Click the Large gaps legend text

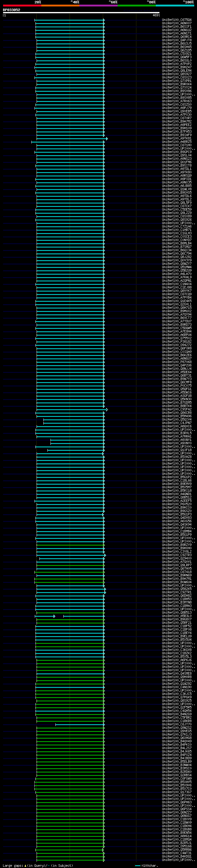click(x=38, y=866)
